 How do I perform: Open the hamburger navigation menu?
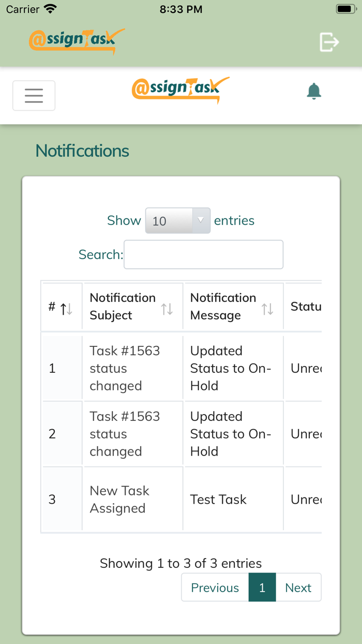[34, 95]
